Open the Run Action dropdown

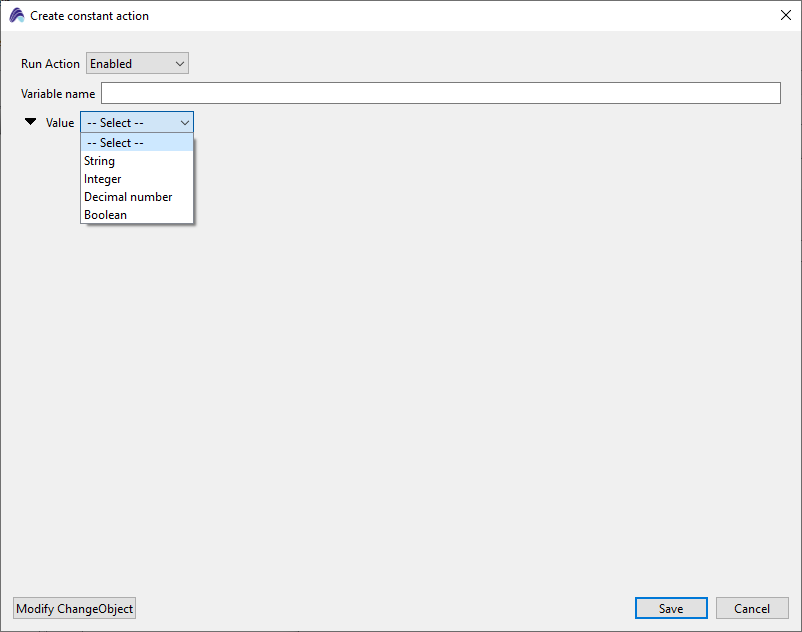[137, 64]
